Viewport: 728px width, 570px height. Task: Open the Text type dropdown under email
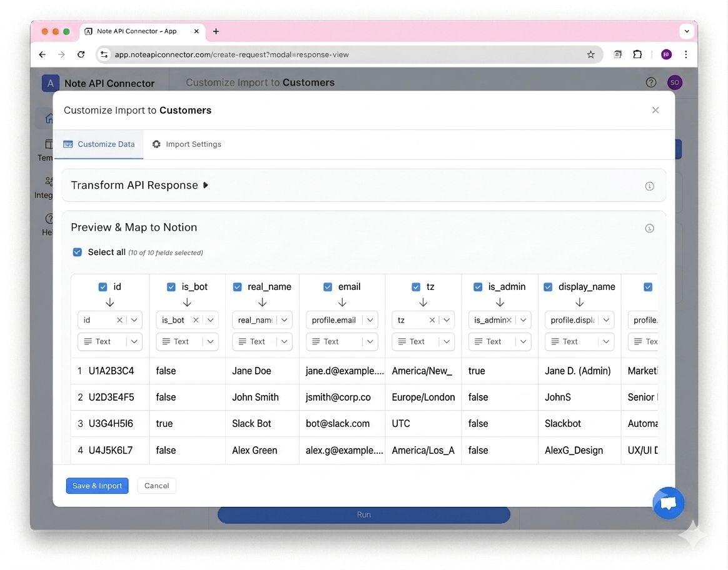(x=342, y=342)
